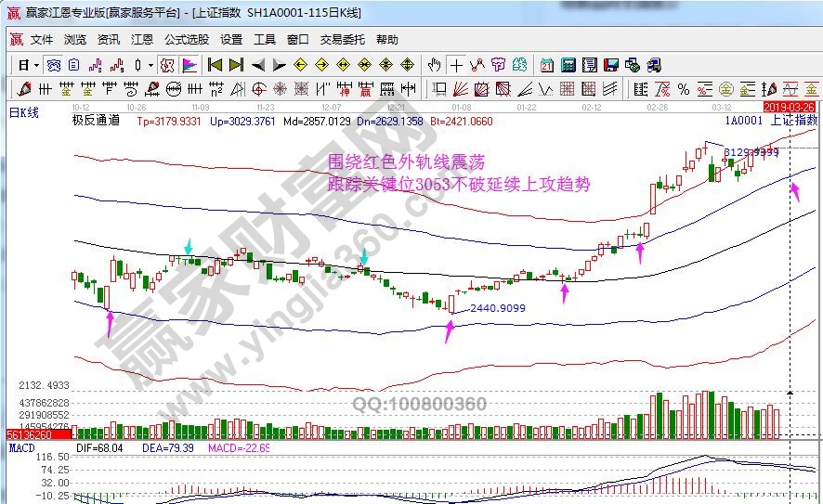Jump to first record with skip-start arrow
Image resolution: width=823 pixels, height=504 pixels.
pyautogui.click(x=216, y=65)
